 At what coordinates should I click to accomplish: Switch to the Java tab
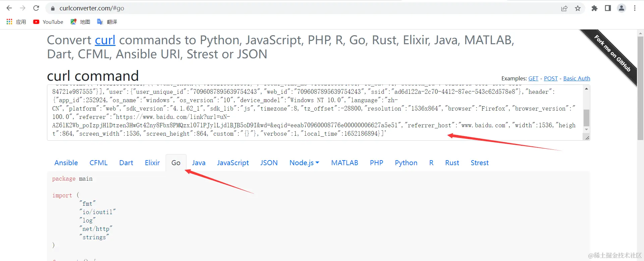click(199, 163)
